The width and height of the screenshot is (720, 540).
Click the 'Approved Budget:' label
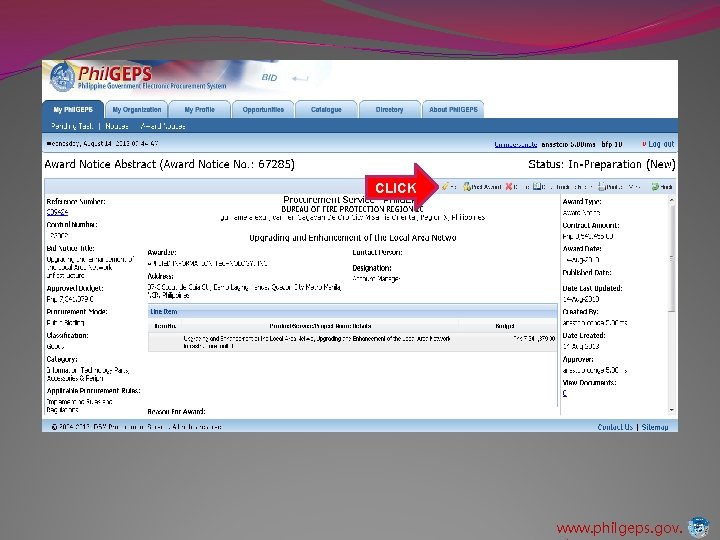75,288
